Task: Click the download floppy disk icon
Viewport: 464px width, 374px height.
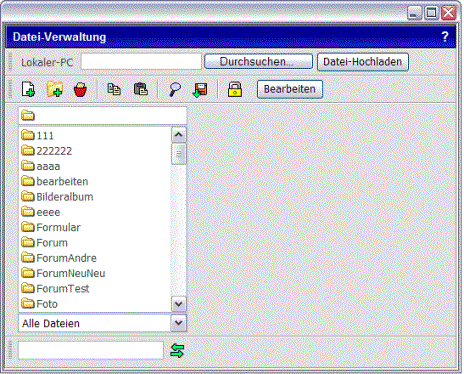Action: click(x=200, y=90)
